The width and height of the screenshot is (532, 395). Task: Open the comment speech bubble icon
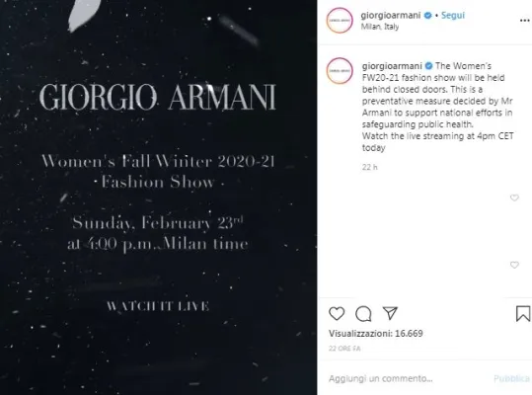tap(363, 314)
